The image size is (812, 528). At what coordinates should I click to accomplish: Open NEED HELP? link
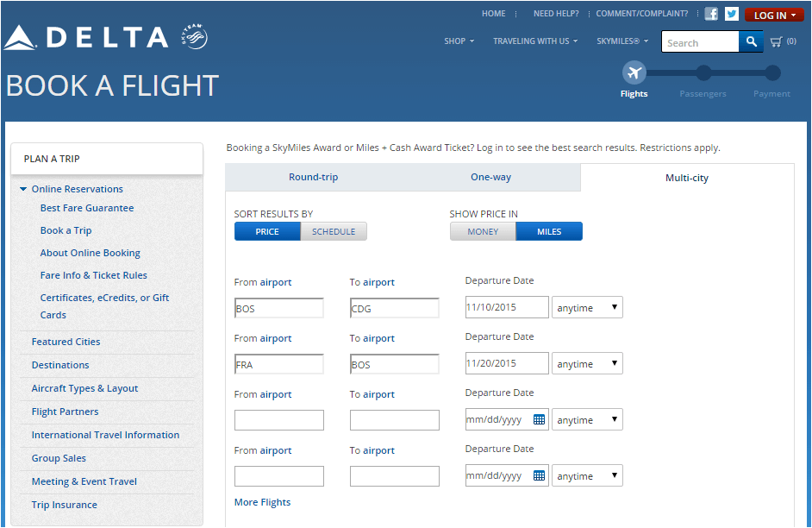tap(556, 14)
